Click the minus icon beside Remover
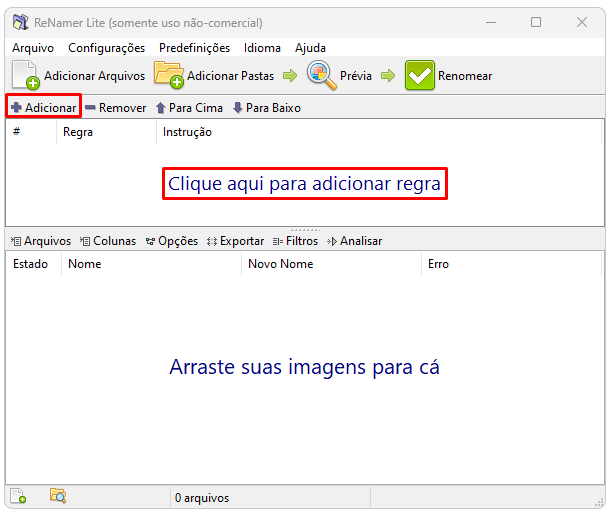611x518 pixels. coord(90,107)
